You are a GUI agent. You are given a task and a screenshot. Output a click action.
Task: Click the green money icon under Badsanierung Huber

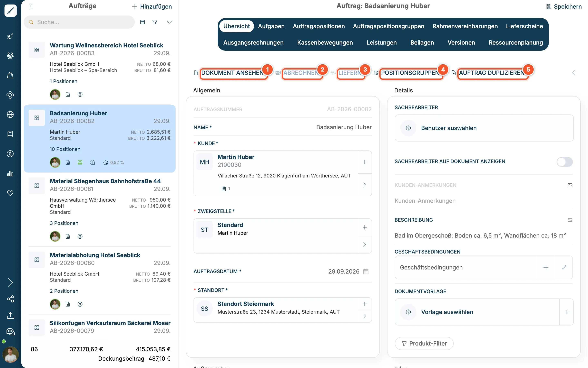[80, 162]
